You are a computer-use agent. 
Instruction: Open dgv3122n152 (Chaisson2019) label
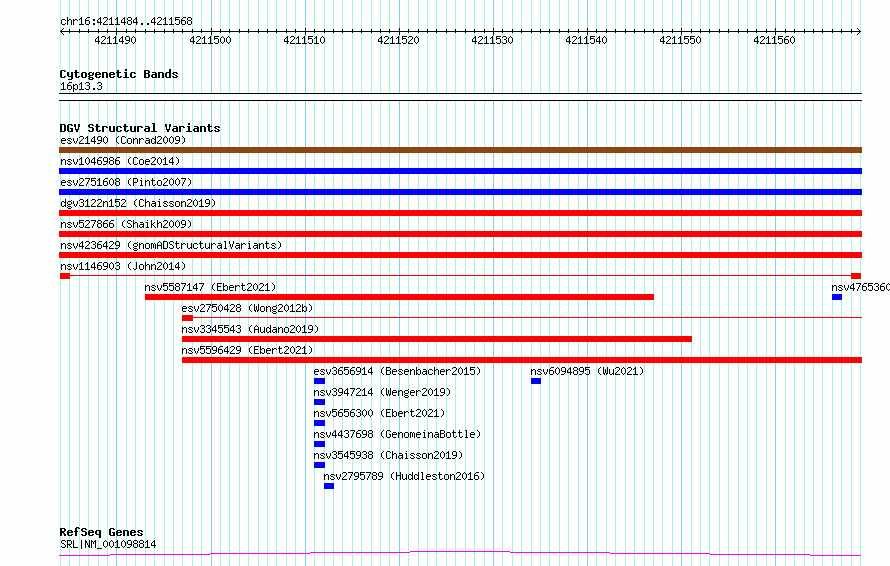pos(138,203)
